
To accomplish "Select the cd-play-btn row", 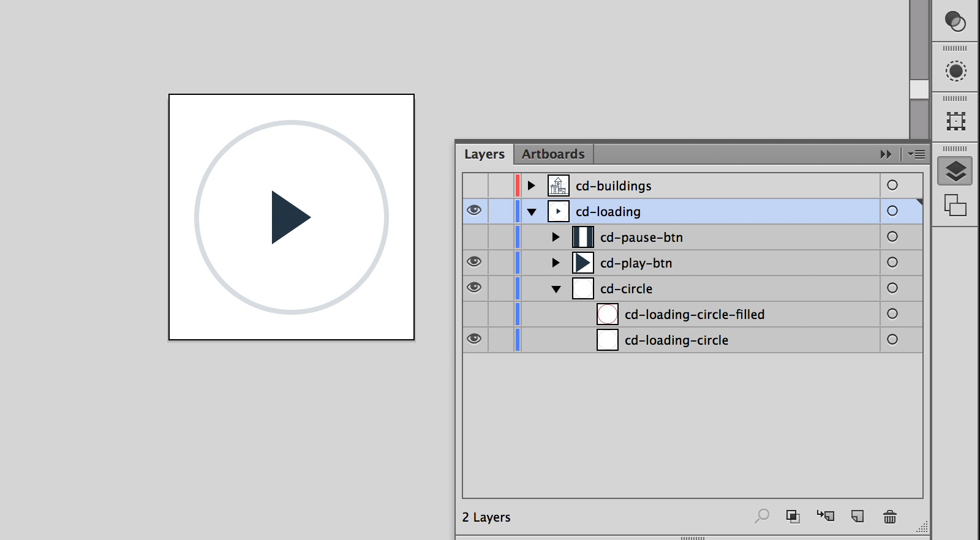I will point(692,263).
